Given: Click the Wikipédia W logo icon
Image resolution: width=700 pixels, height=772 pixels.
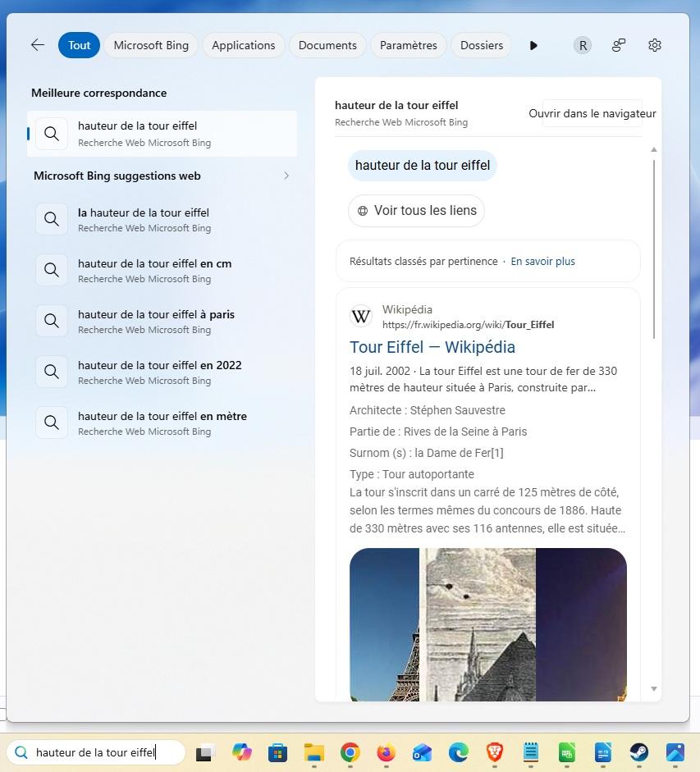Looking at the screenshot, I should pos(361,316).
